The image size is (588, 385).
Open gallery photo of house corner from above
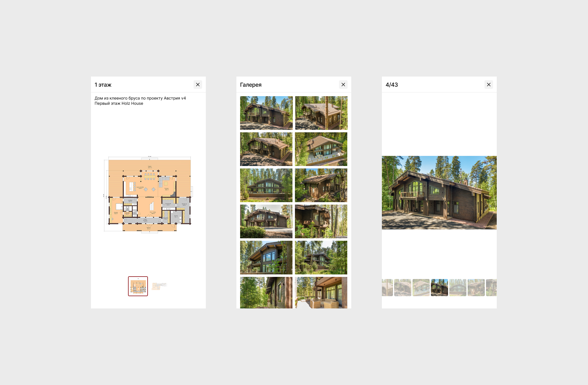(x=321, y=185)
